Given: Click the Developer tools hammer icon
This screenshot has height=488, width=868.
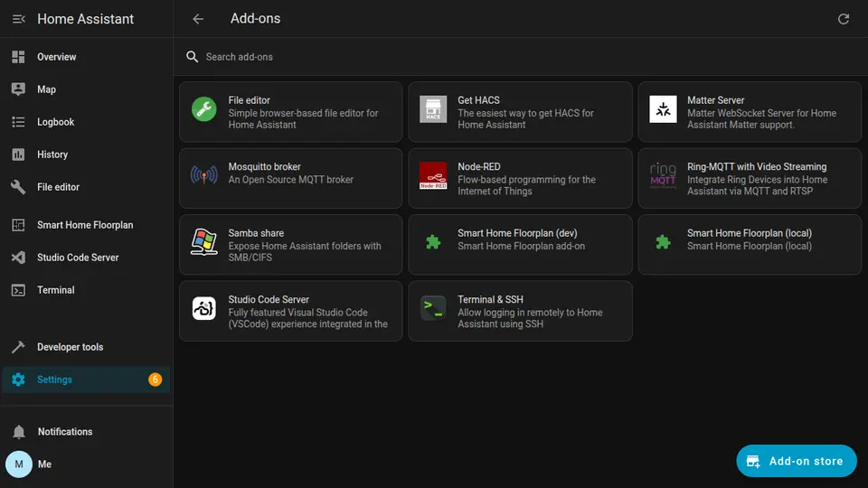Looking at the screenshot, I should click(18, 347).
